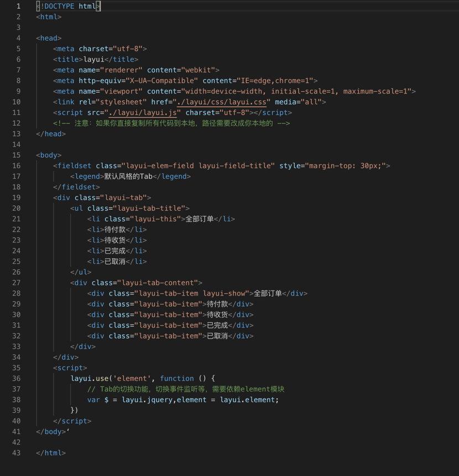
Task: Click the fieldset layui-elem-field line
Action: (x=222, y=165)
